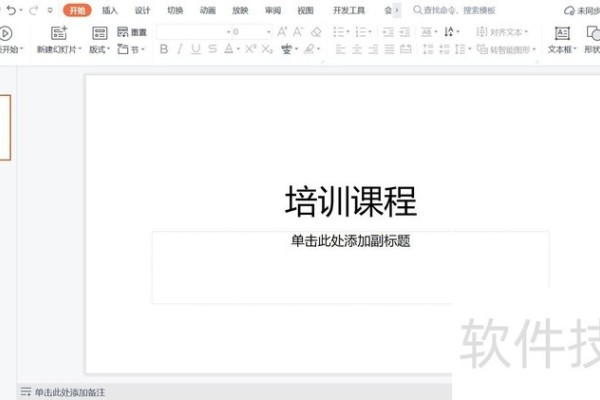Image resolution: width=600 pixels, height=400 pixels.
Task: Click the Undo arrow icon
Action: point(11,10)
